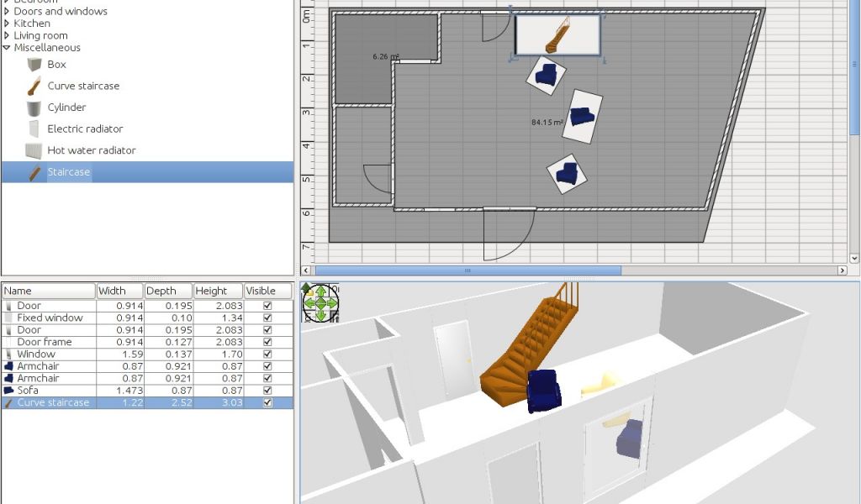The height and width of the screenshot is (504, 861).
Task: Uncheck Visible for the Sofa row
Action: [267, 391]
